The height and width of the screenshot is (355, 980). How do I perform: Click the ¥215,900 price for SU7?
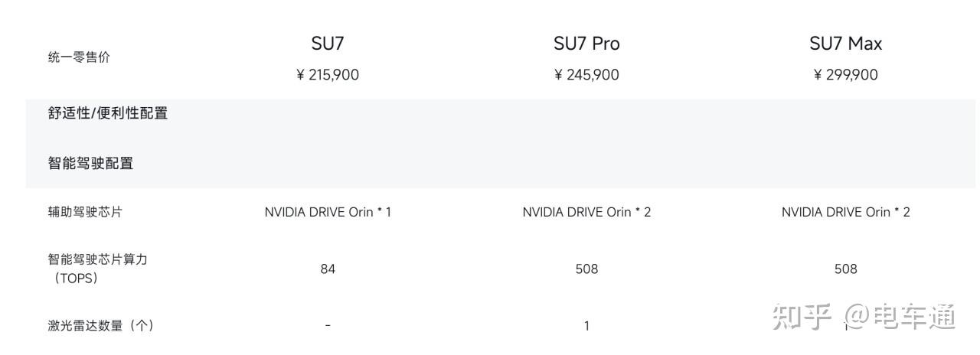327,75
